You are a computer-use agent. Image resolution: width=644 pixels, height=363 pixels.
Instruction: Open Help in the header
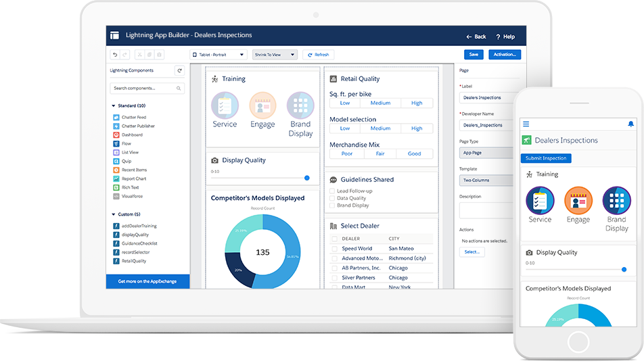pos(505,37)
